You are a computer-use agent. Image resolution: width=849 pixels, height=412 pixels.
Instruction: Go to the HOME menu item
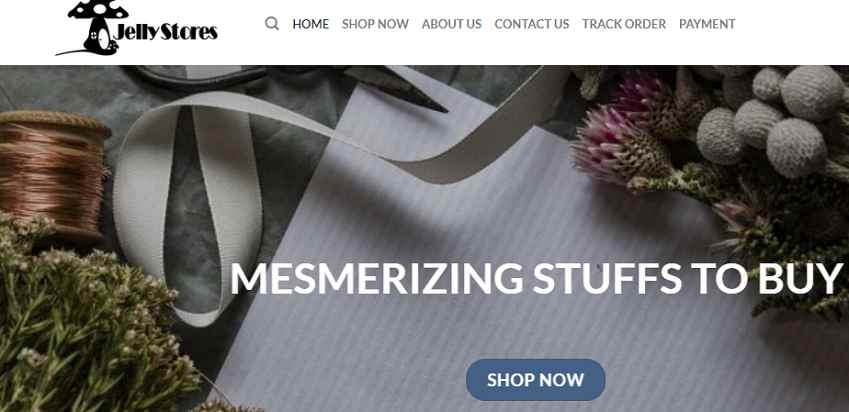coord(310,24)
